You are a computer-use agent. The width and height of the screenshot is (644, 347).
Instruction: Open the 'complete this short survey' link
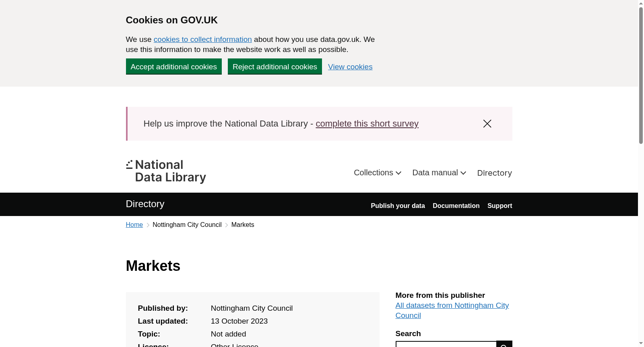pyautogui.click(x=367, y=124)
